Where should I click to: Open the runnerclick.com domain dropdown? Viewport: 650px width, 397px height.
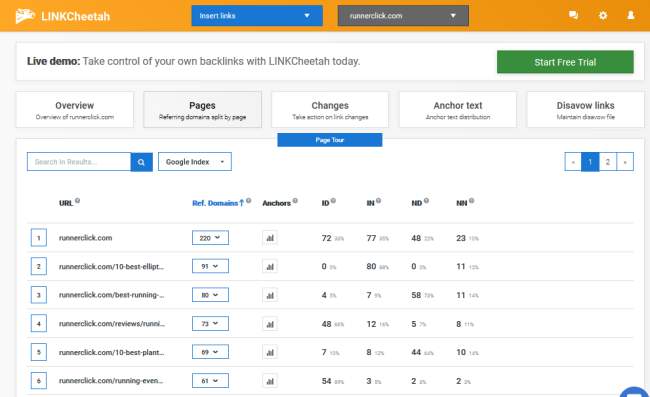point(403,16)
